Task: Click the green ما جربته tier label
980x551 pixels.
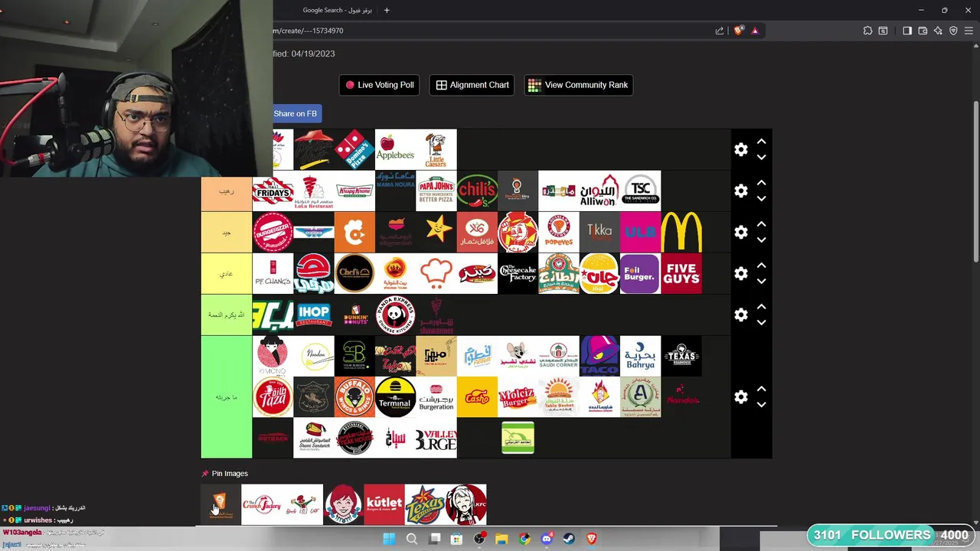Action: [227, 397]
